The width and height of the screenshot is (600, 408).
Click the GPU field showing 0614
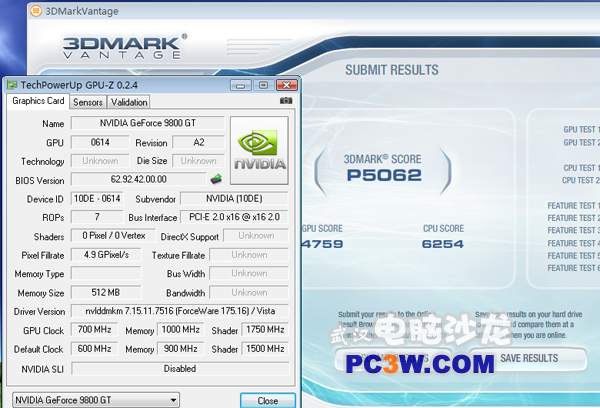point(100,142)
